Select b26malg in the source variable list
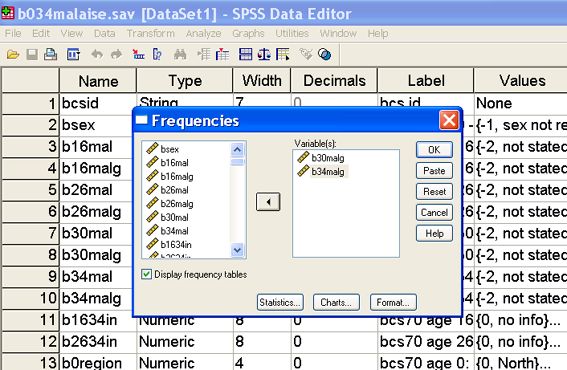Viewport: 567px width, 370px height. click(177, 204)
